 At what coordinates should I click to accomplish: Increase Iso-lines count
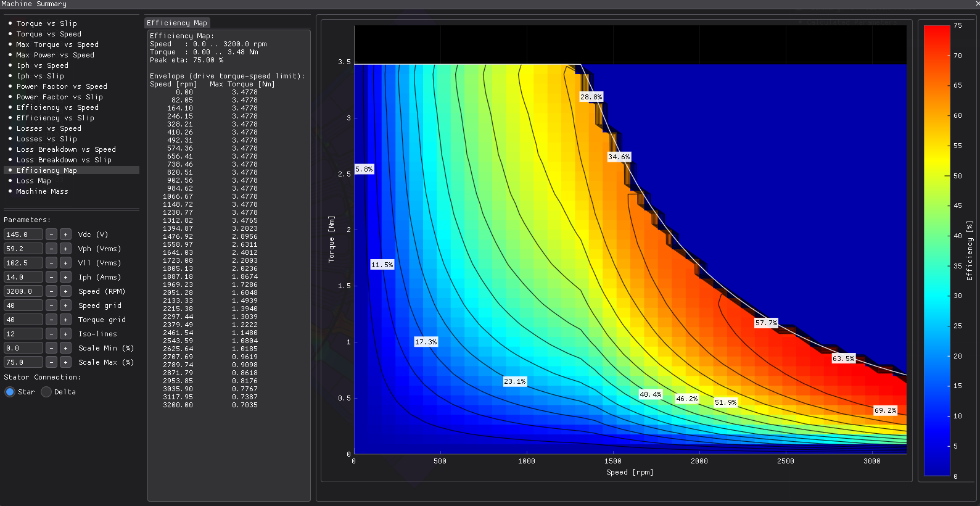point(65,334)
